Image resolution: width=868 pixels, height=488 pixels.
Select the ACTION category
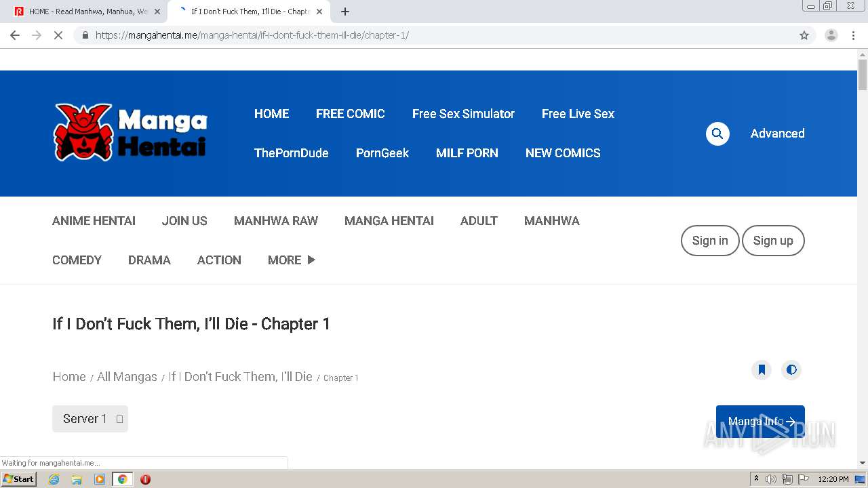[x=219, y=260]
